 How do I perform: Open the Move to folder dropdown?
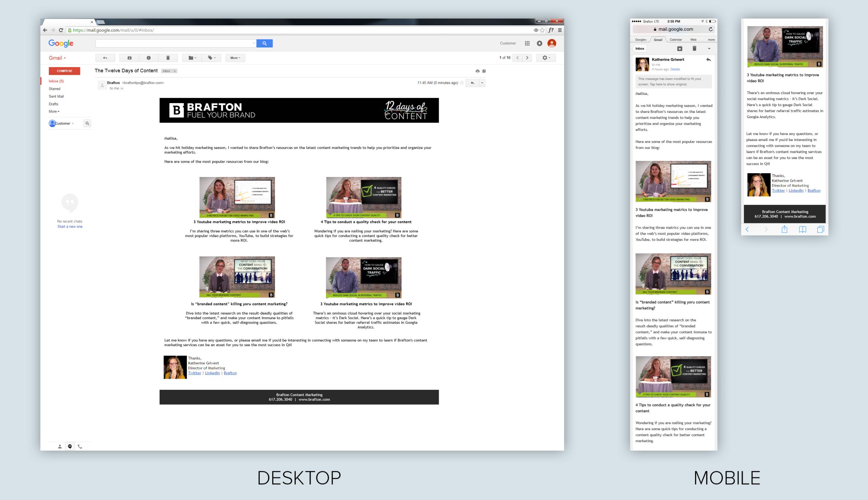(192, 58)
